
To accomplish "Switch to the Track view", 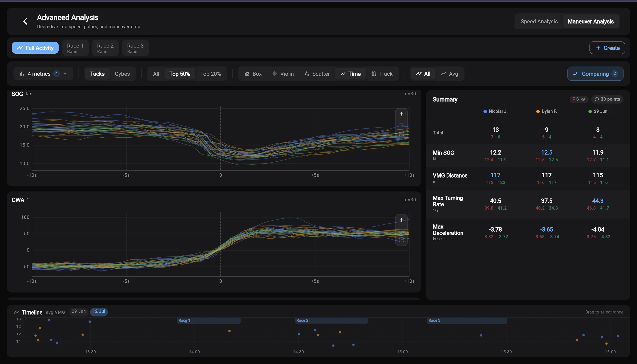I will (x=382, y=74).
